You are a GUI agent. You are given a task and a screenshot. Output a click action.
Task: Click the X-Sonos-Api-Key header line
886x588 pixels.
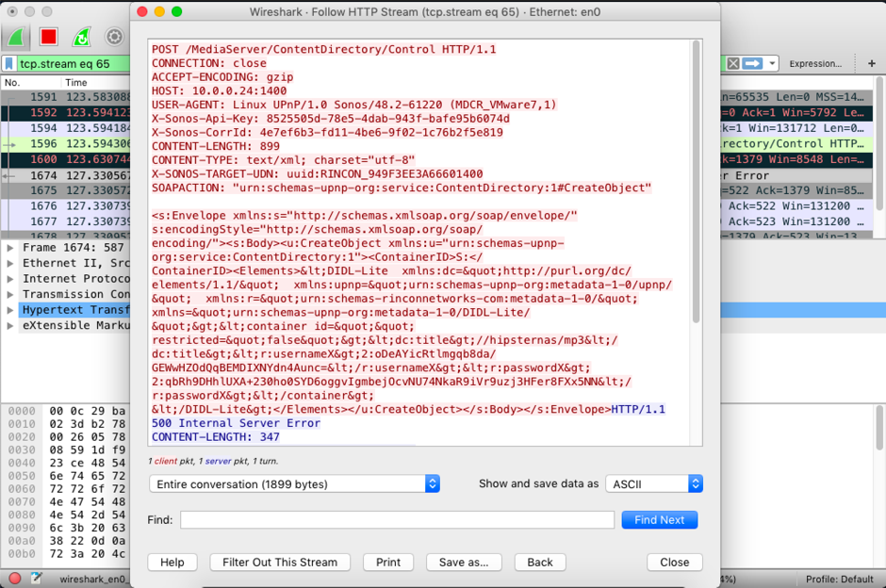[x=331, y=119]
